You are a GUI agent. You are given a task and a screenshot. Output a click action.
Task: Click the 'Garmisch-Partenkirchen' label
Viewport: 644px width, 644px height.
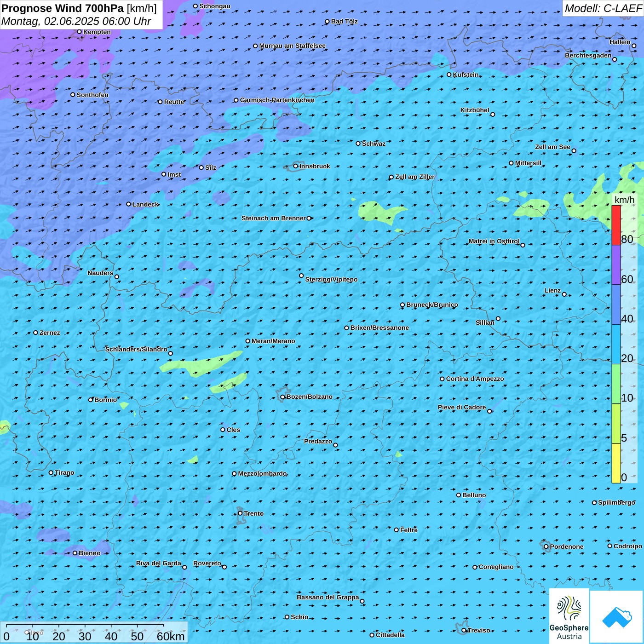point(277,100)
